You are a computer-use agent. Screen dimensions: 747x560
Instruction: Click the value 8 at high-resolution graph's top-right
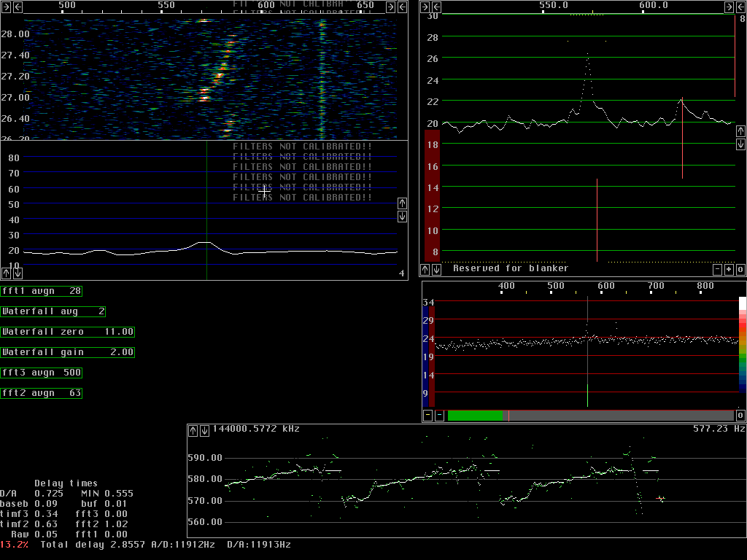point(742,19)
